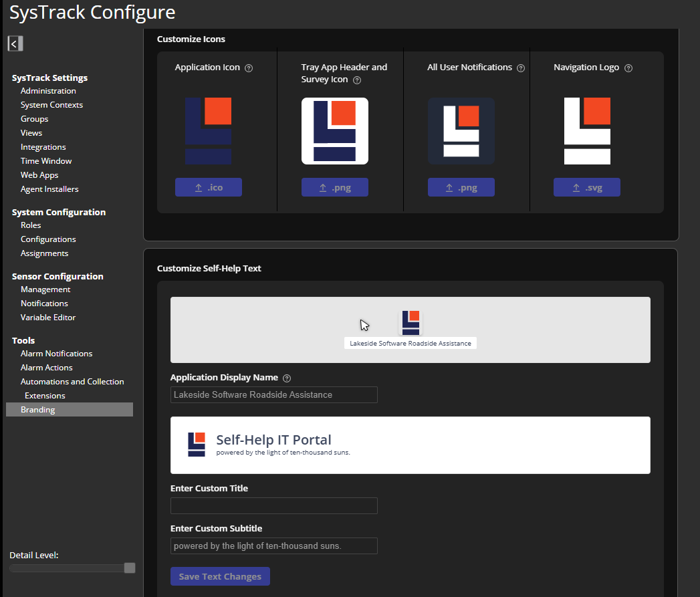The height and width of the screenshot is (597, 700).
Task: Collapse the sidebar with the back arrow icon
Action: [15, 43]
